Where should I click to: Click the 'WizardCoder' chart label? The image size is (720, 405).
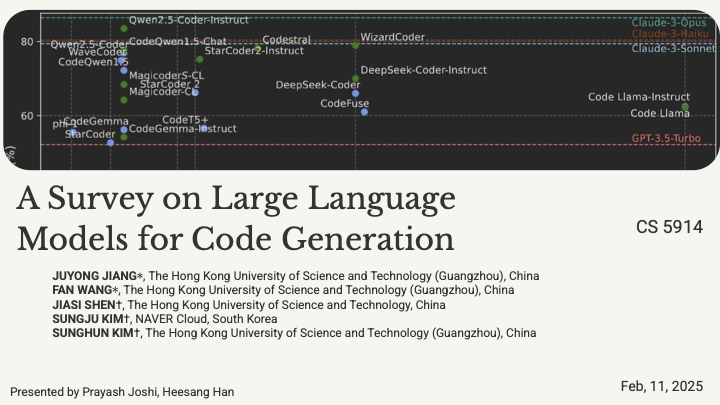click(x=393, y=37)
